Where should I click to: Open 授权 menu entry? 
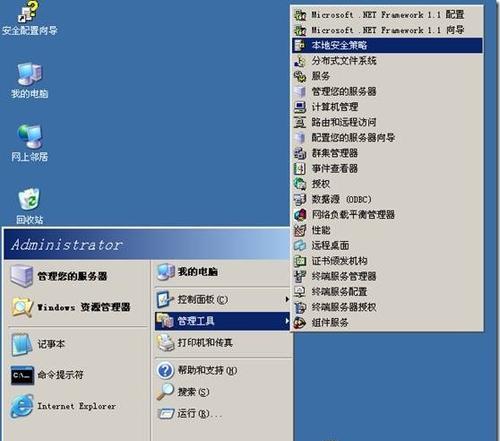click(387, 184)
